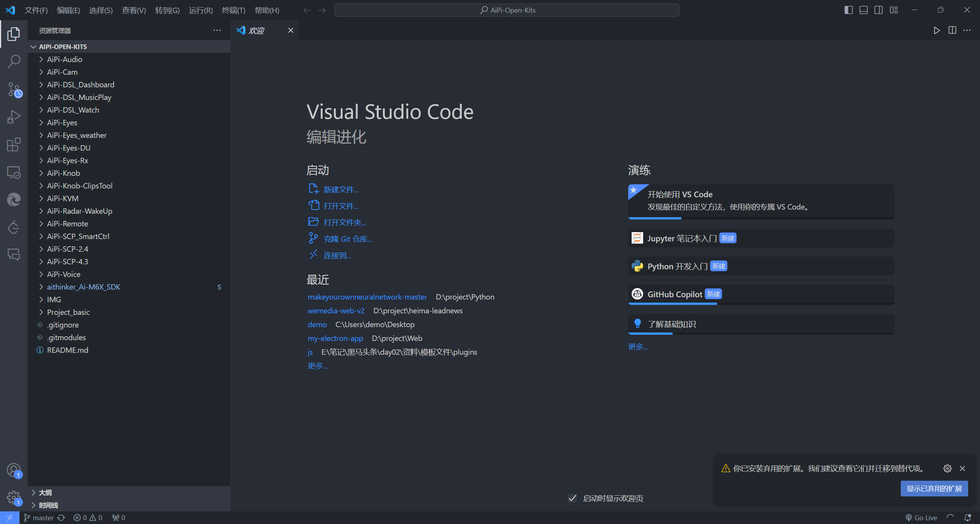This screenshot has height=524, width=980.
Task: Open notification settings gear icon
Action: (x=947, y=468)
